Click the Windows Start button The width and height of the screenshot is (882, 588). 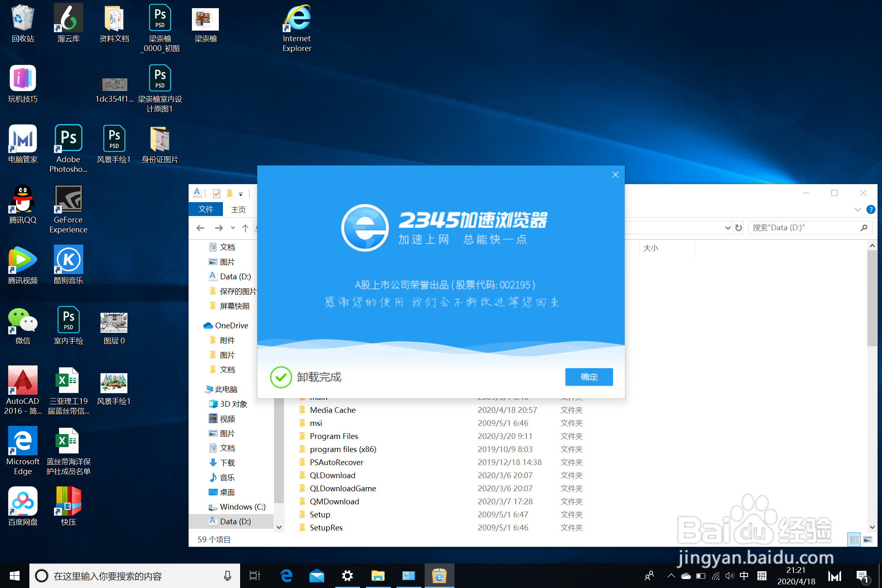point(15,576)
